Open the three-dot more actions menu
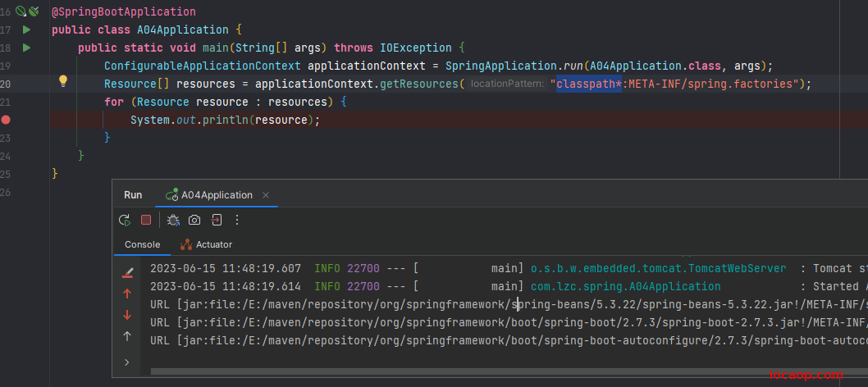Image resolution: width=868 pixels, height=387 pixels. point(237,220)
